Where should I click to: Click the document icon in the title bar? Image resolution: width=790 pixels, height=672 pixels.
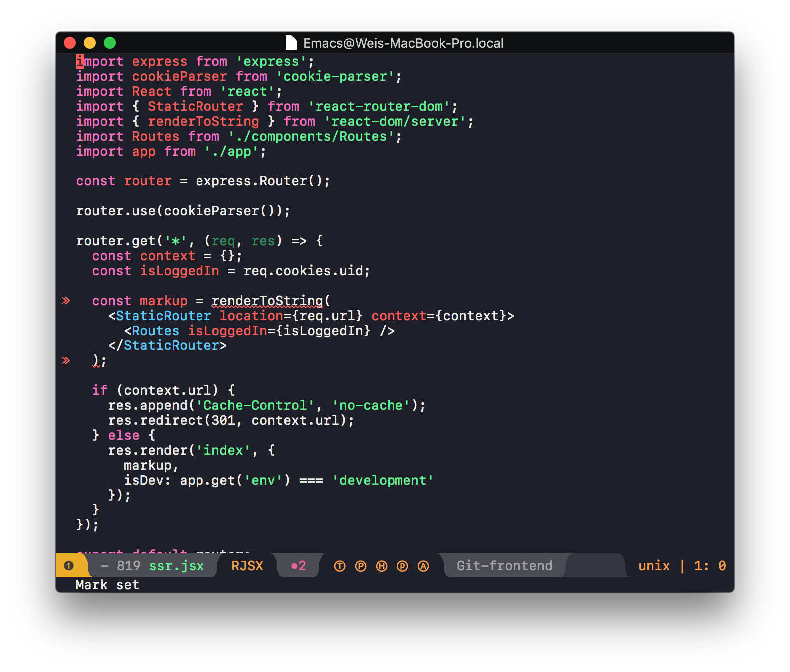(x=291, y=43)
